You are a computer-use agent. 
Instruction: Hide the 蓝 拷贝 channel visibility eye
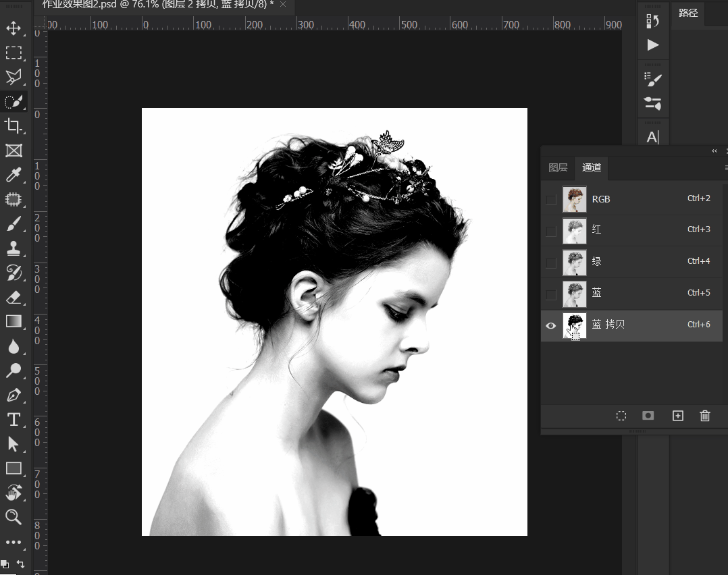click(x=551, y=326)
